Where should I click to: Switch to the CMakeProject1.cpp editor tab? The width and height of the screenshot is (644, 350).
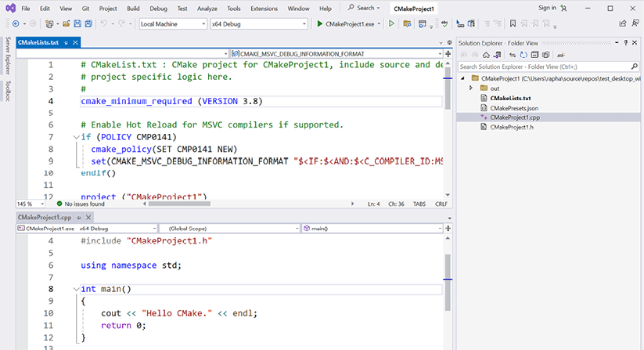(45, 217)
